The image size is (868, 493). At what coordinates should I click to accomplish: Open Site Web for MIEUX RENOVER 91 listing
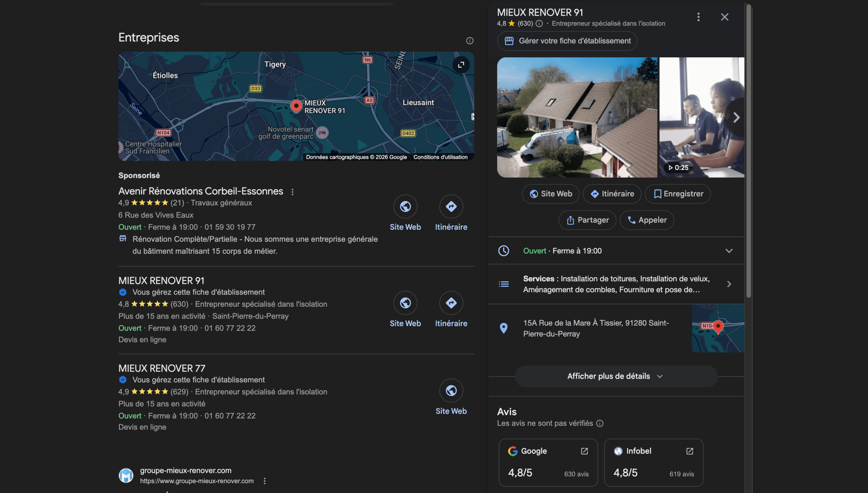click(x=405, y=309)
